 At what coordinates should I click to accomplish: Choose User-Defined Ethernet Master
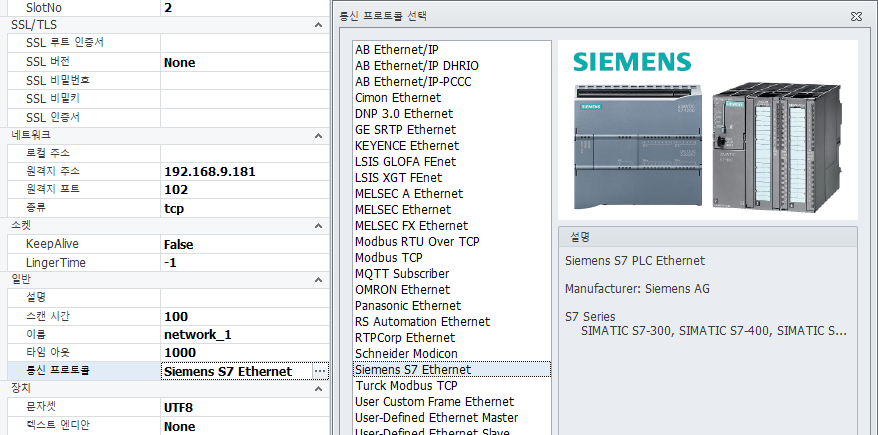[451, 418]
